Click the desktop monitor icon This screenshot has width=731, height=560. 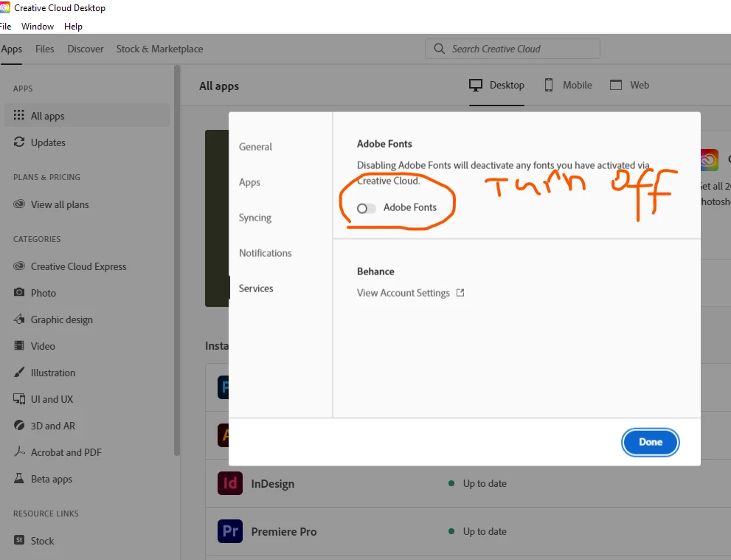tap(476, 85)
